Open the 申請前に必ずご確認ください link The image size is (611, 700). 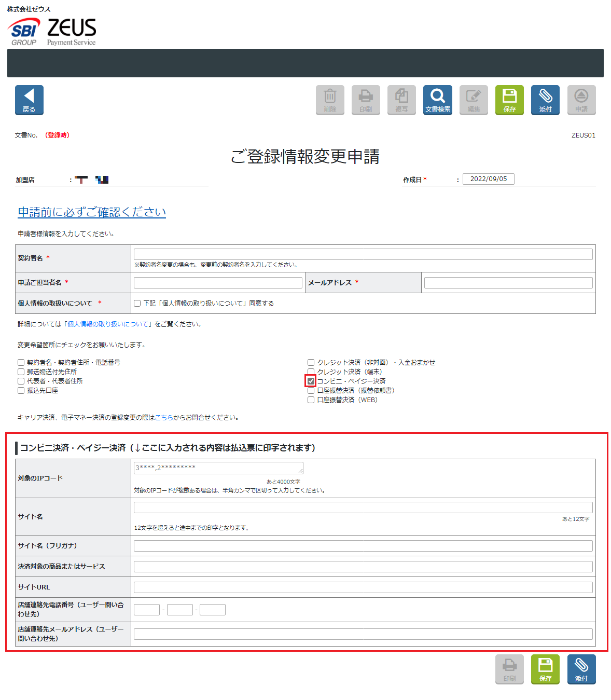[x=92, y=212]
